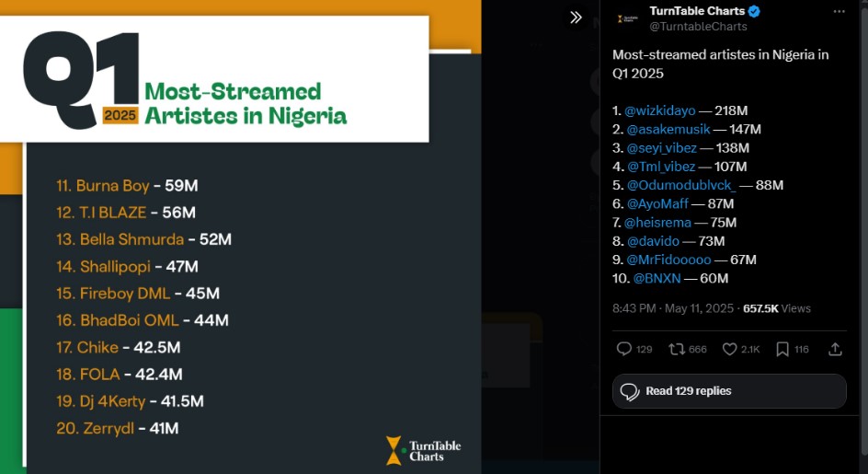868x474 pixels.
Task: Click the '13. Bella Shmurda - 52M' line
Action: tap(144, 239)
